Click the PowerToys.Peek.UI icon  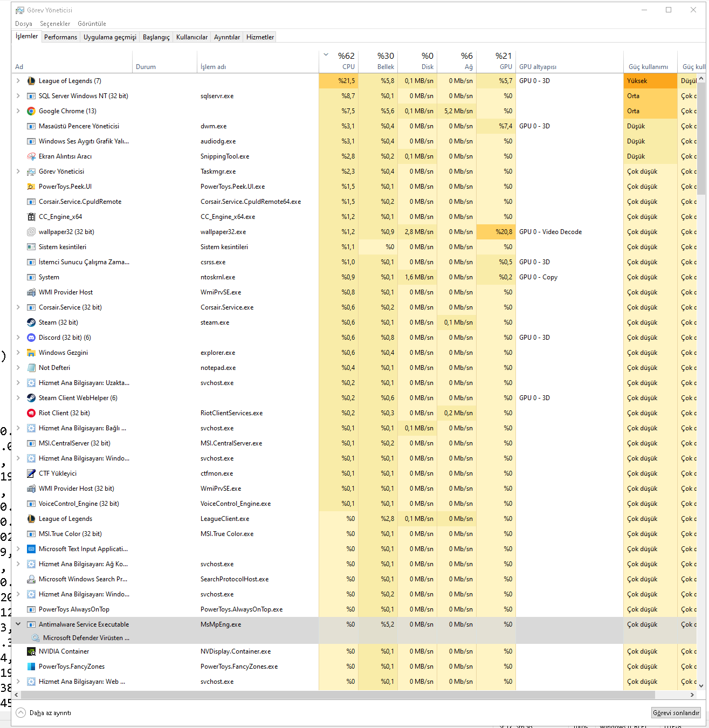(31, 187)
